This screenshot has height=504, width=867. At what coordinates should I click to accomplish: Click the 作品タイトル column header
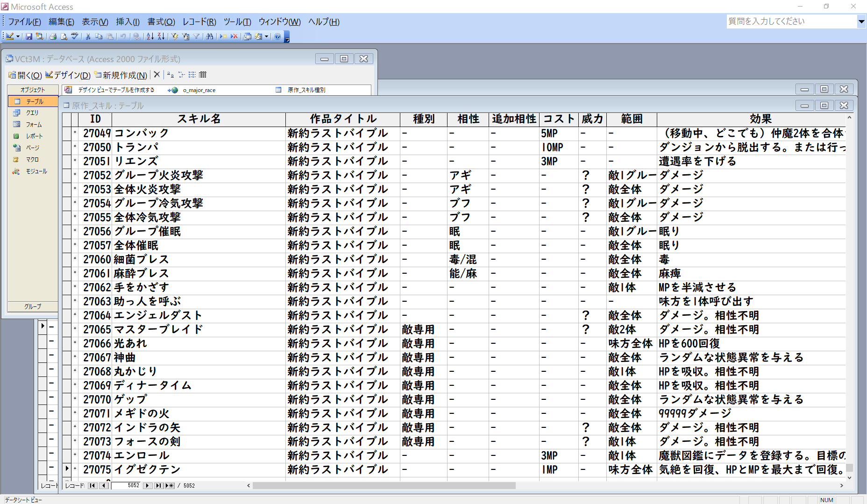(x=343, y=120)
